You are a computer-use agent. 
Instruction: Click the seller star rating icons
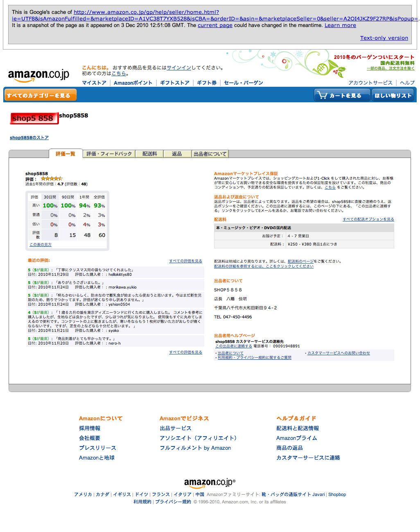(52, 178)
